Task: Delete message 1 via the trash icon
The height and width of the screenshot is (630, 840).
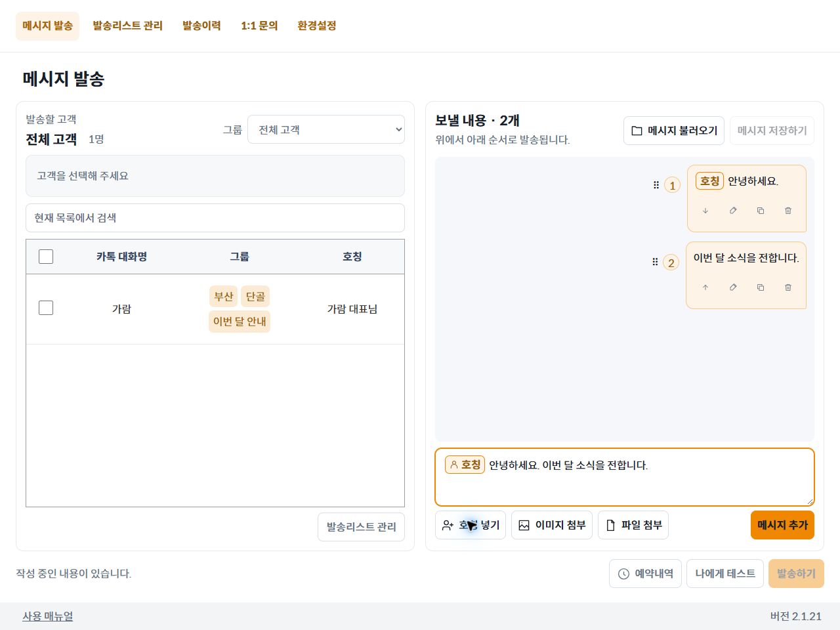Action: coord(788,211)
